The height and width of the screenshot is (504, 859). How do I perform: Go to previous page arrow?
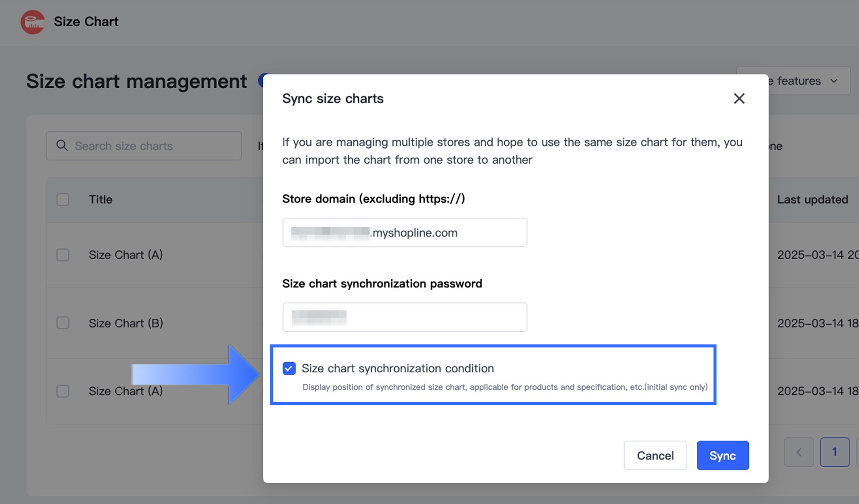click(799, 452)
